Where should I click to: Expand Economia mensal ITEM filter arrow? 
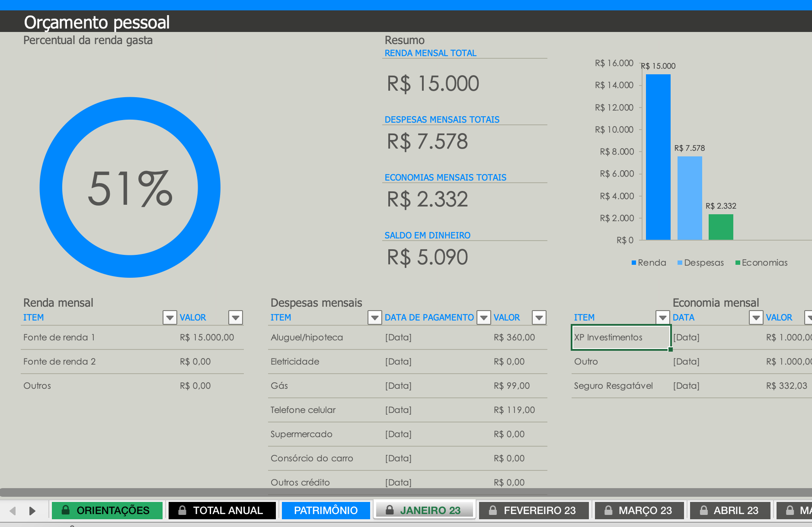click(x=663, y=317)
